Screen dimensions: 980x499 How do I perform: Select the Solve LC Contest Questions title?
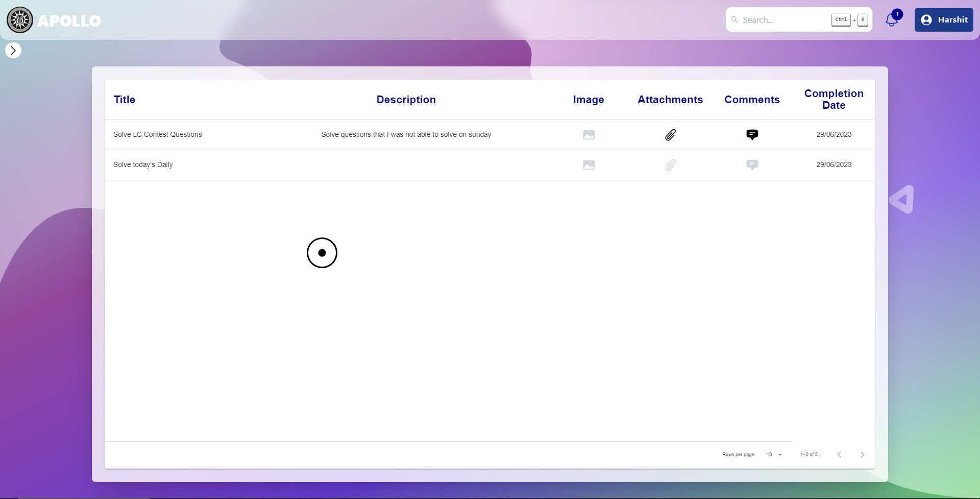[x=157, y=135]
